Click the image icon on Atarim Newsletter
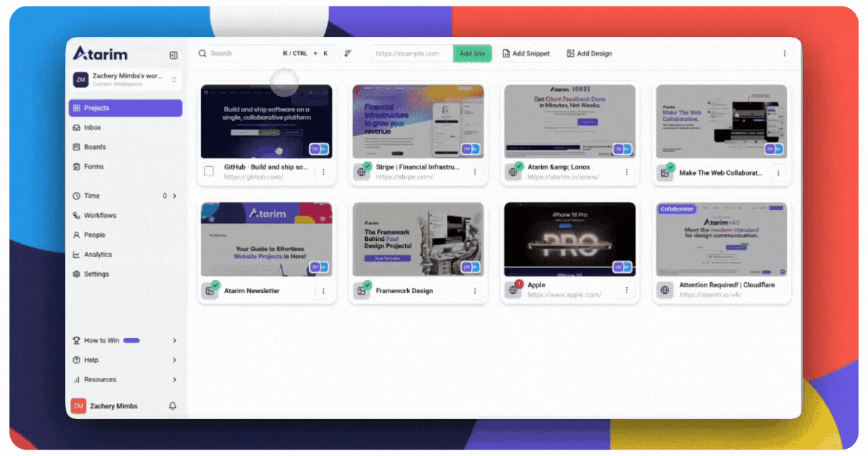This screenshot has width=868, height=456. tap(210, 291)
